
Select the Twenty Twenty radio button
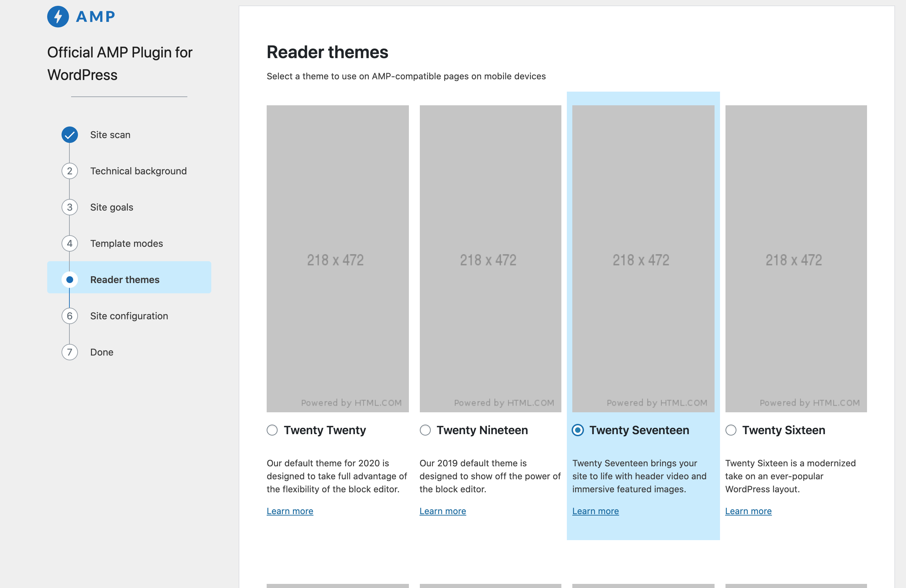coord(272,430)
